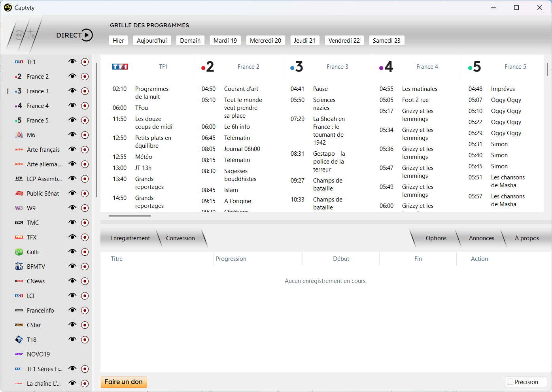Switch to the Enregistrement tab
Image resolution: width=552 pixels, height=392 pixels.
[130, 238]
